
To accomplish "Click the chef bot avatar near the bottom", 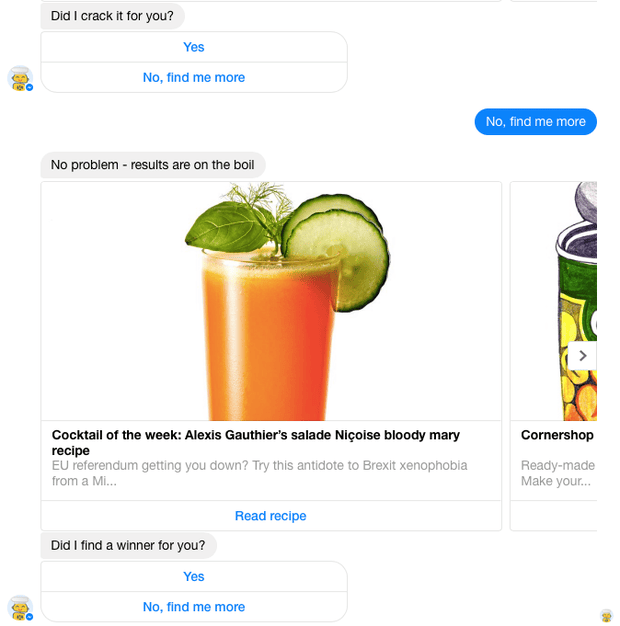I will click(x=20, y=608).
